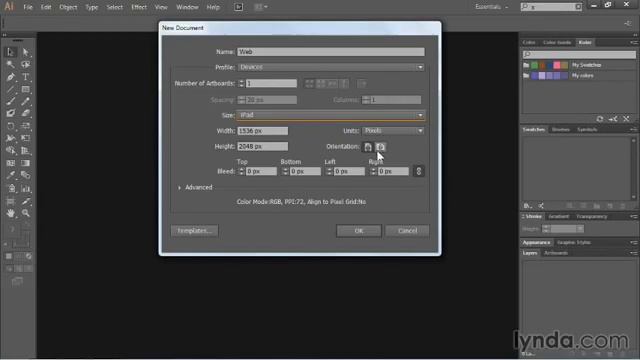Select the Slice tool

[25, 201]
